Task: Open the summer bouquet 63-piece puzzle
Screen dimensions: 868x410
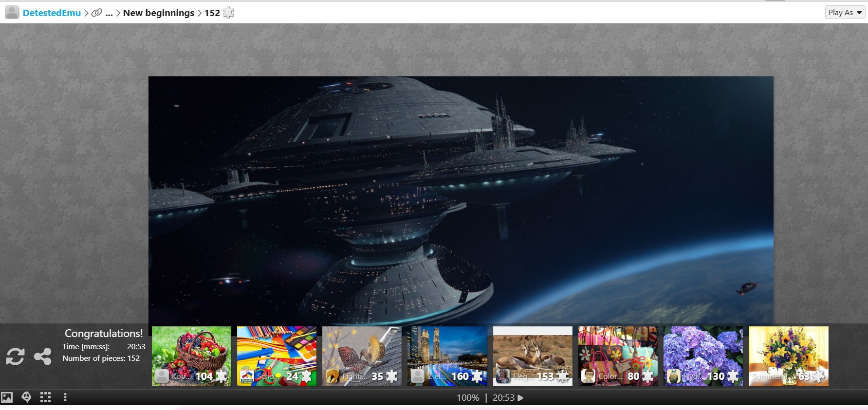Action: (789, 356)
